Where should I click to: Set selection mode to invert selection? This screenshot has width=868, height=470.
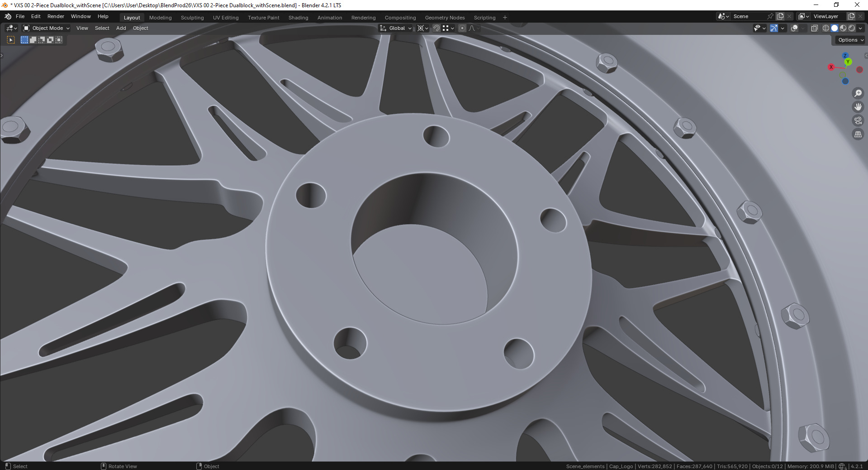pyautogui.click(x=50, y=40)
